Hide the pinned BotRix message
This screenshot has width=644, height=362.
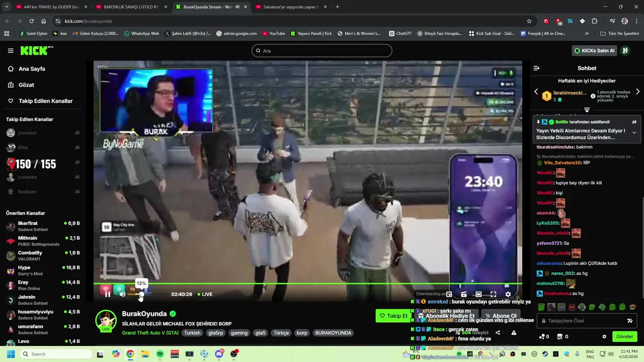click(634, 122)
